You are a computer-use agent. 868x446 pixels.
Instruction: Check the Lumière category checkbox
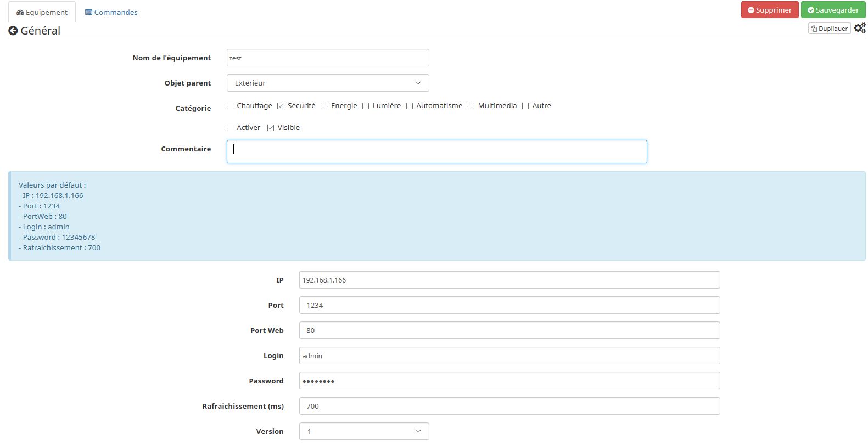366,106
